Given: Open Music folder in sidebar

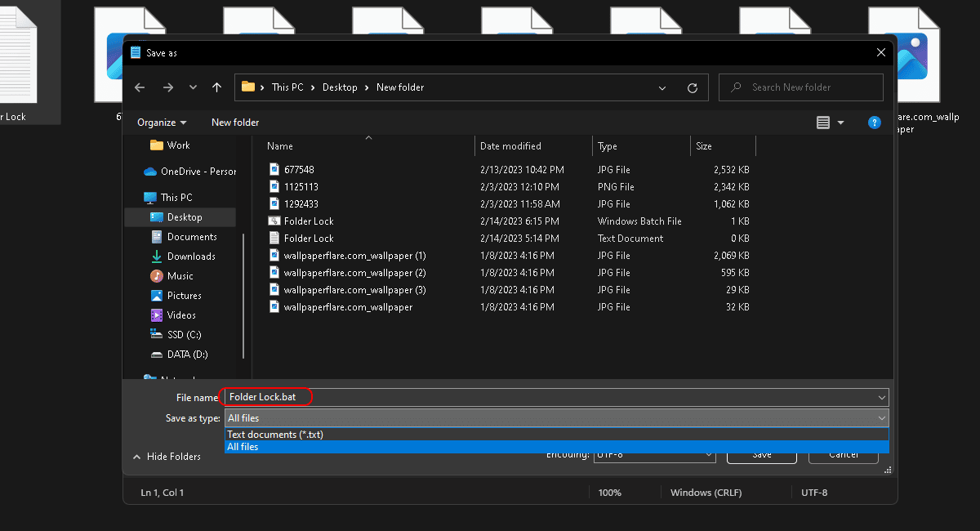Looking at the screenshot, I should (x=180, y=276).
